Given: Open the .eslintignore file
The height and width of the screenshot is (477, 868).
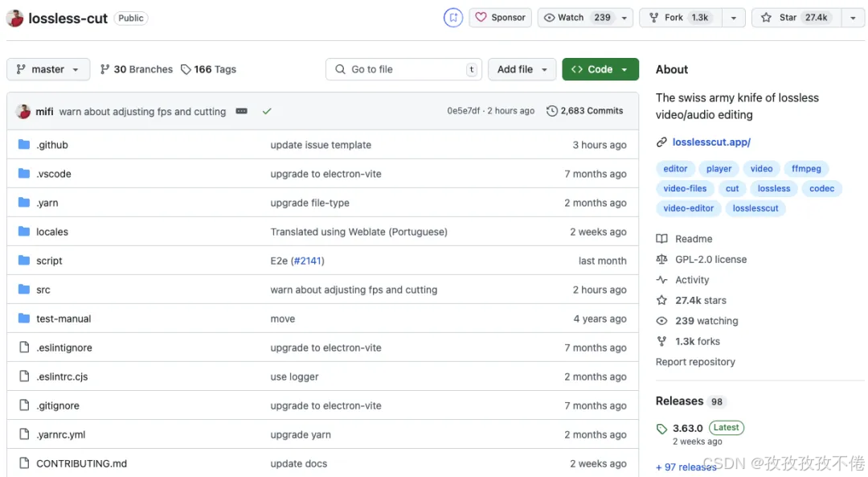Looking at the screenshot, I should (x=64, y=347).
